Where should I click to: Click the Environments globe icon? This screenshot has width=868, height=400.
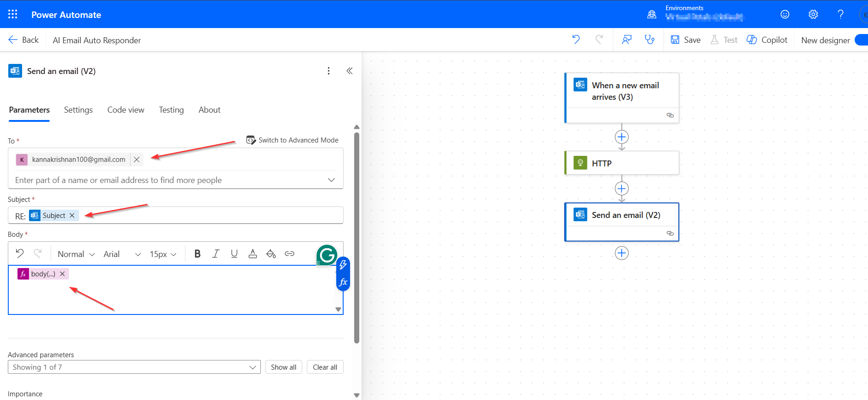point(652,14)
